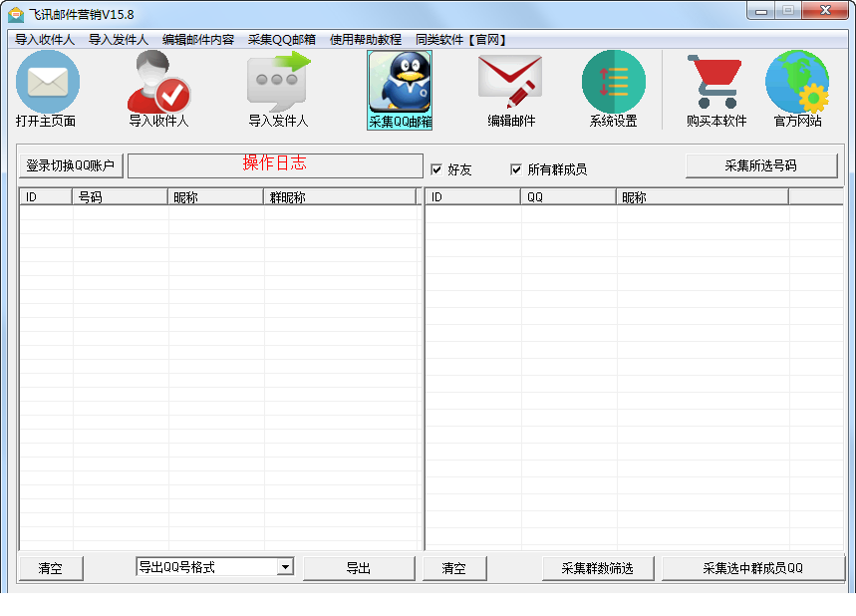Open 系统设置 green list icon

click(614, 82)
